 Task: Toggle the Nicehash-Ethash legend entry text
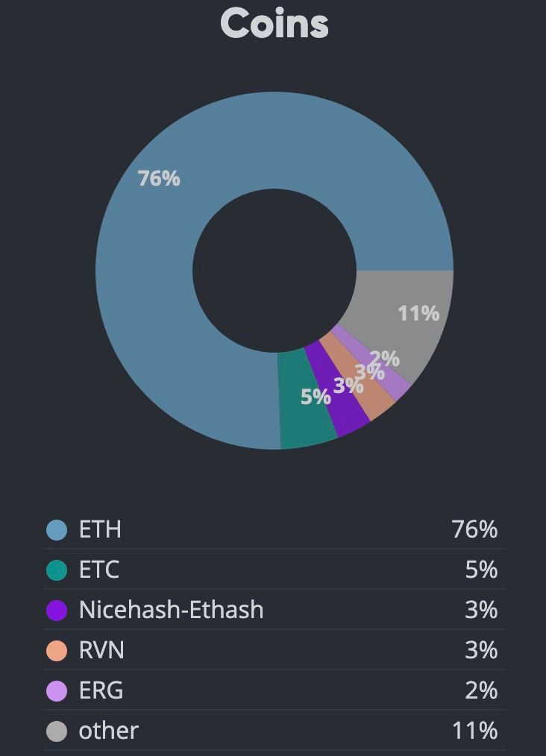tap(171, 611)
